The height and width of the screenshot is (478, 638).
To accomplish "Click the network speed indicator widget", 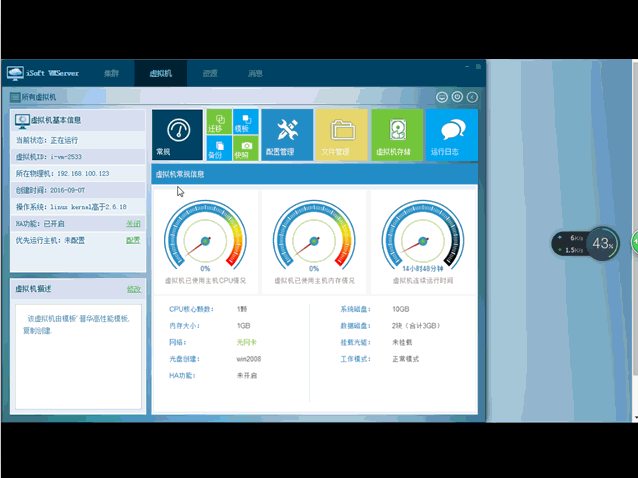I will [570, 244].
